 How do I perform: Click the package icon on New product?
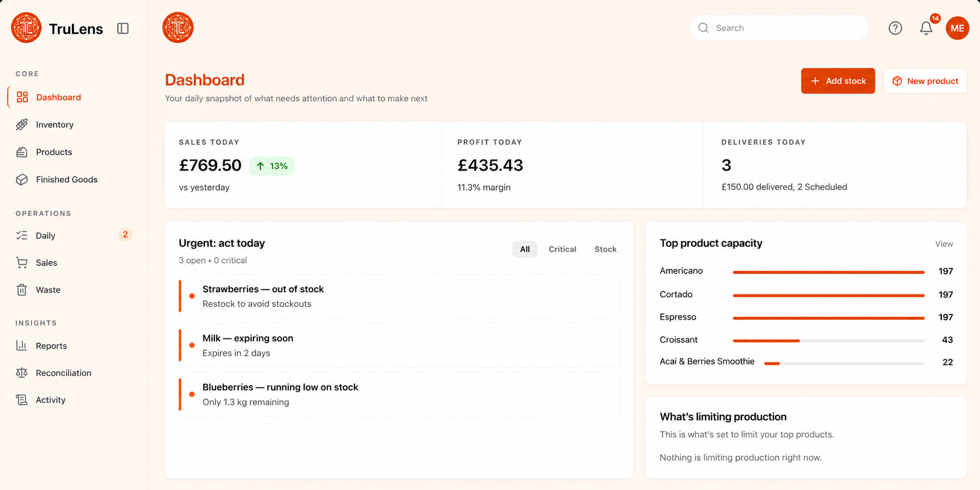pyautogui.click(x=897, y=81)
